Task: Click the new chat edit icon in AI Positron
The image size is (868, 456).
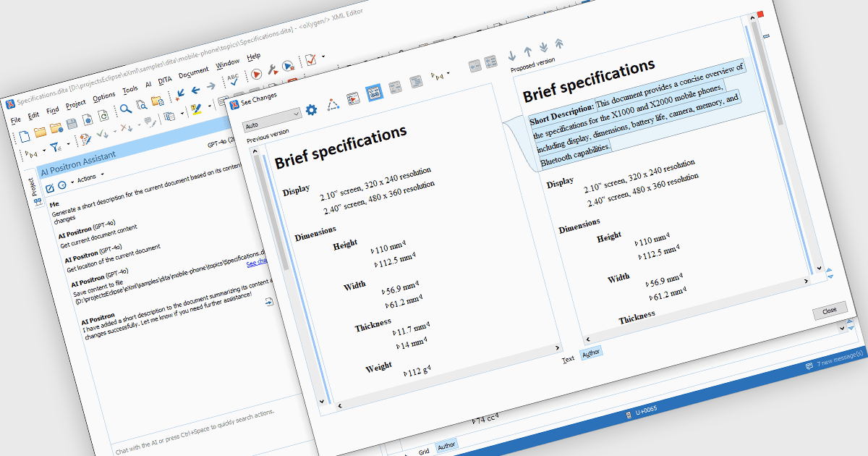Action: click(x=50, y=189)
